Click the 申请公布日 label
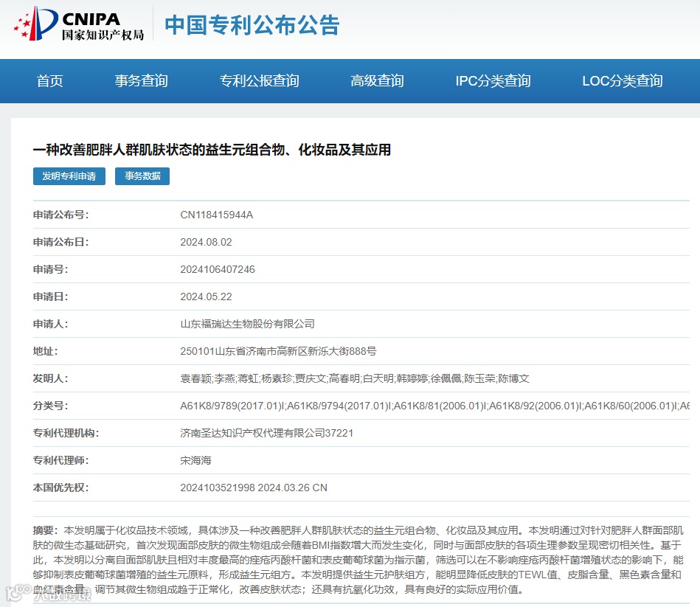The height and width of the screenshot is (607, 700). 60,242
